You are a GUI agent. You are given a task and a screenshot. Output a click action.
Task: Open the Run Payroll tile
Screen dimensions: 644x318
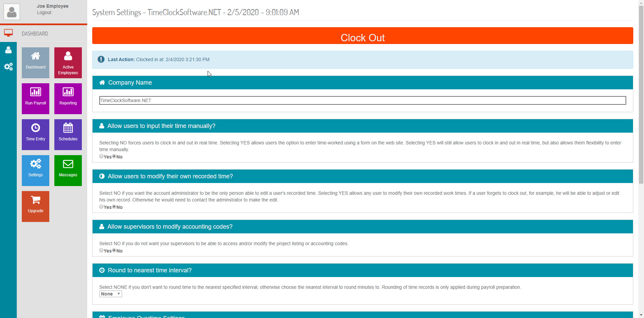(36, 99)
